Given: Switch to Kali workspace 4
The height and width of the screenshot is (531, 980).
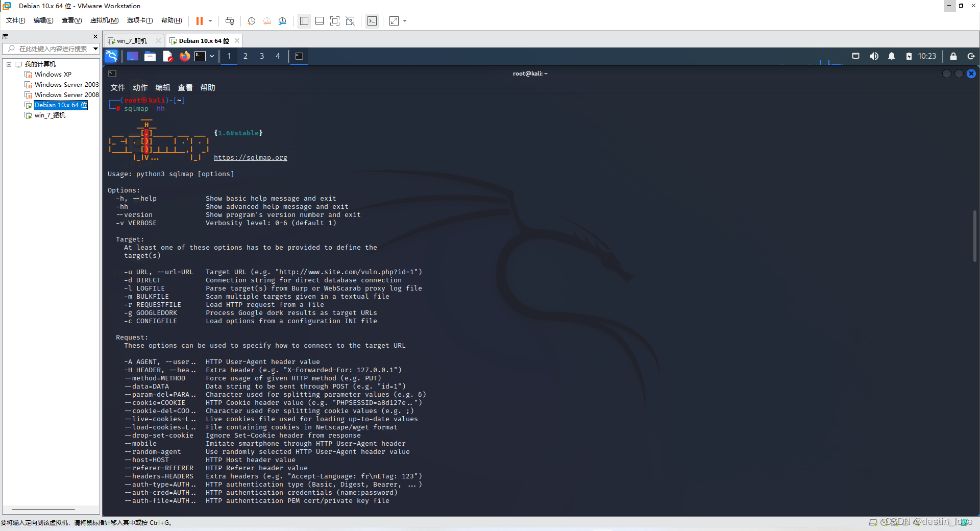Looking at the screenshot, I should pyautogui.click(x=278, y=56).
